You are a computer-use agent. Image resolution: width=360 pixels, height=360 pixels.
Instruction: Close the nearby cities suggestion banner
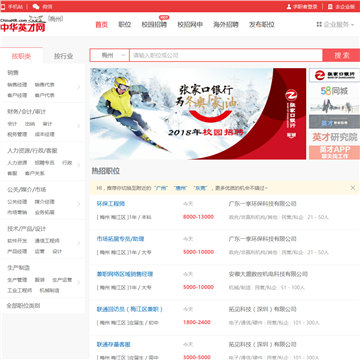pyautogui.click(x=353, y=188)
